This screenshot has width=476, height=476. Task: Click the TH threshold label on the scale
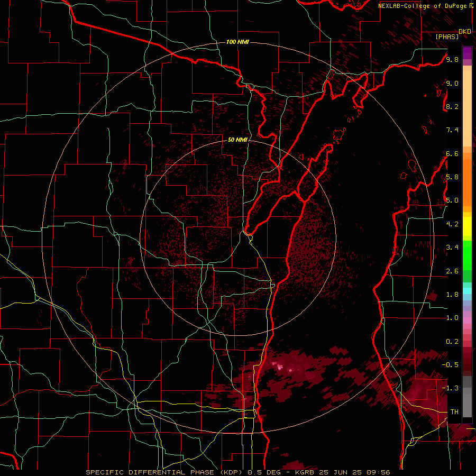pyautogui.click(x=454, y=412)
